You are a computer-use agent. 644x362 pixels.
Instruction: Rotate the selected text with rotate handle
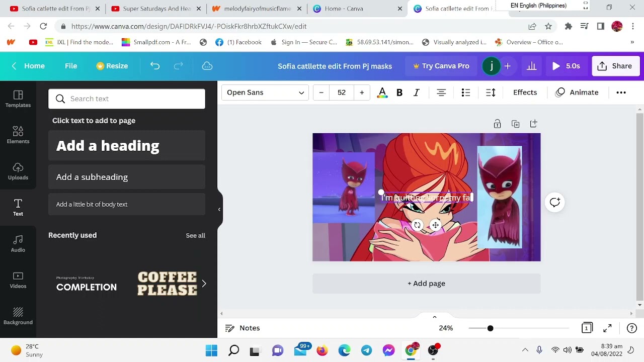tap(417, 226)
